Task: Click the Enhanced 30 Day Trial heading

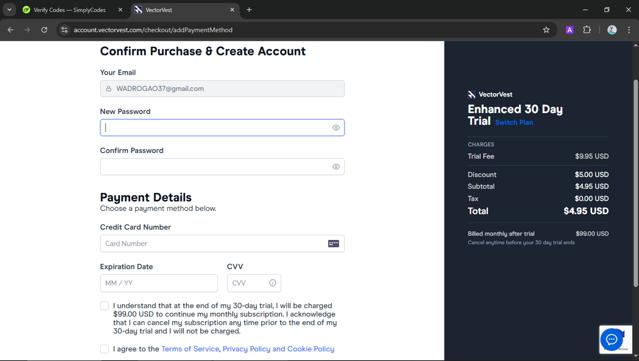Action: click(x=515, y=115)
